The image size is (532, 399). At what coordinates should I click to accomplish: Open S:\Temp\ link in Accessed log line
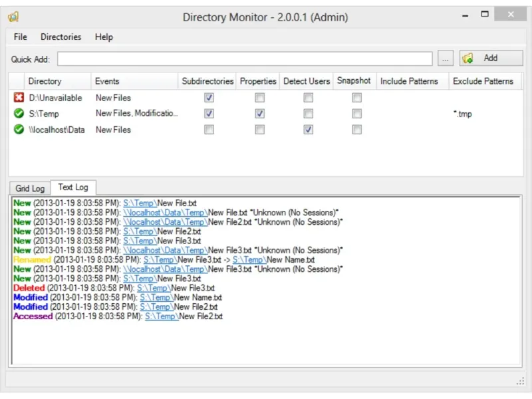pyautogui.click(x=162, y=317)
